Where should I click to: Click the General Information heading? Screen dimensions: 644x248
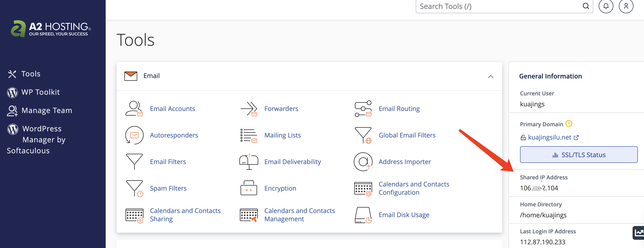[x=550, y=76]
